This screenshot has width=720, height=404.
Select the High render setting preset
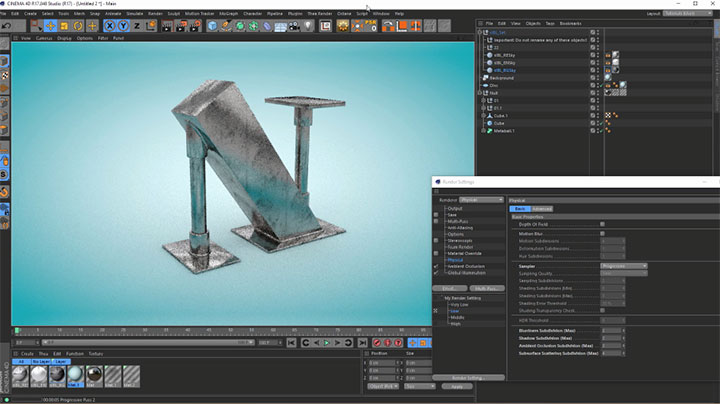(455, 324)
